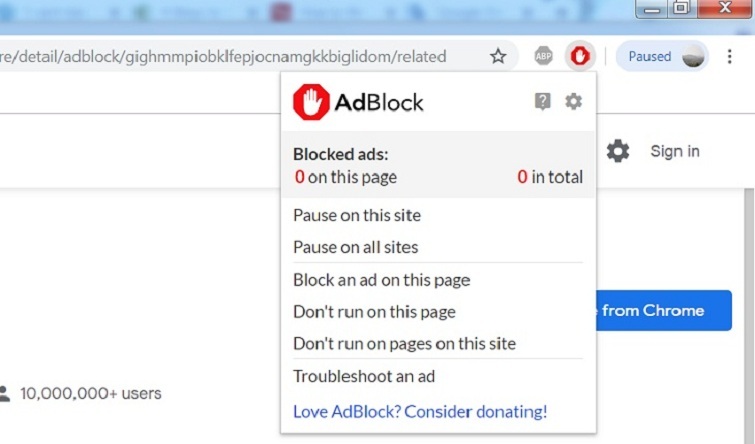
Task: Select "Block an ad on this page"
Action: (381, 280)
